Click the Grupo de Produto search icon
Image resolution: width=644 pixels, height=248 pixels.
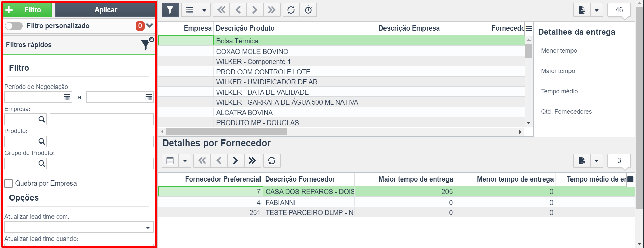point(41,164)
